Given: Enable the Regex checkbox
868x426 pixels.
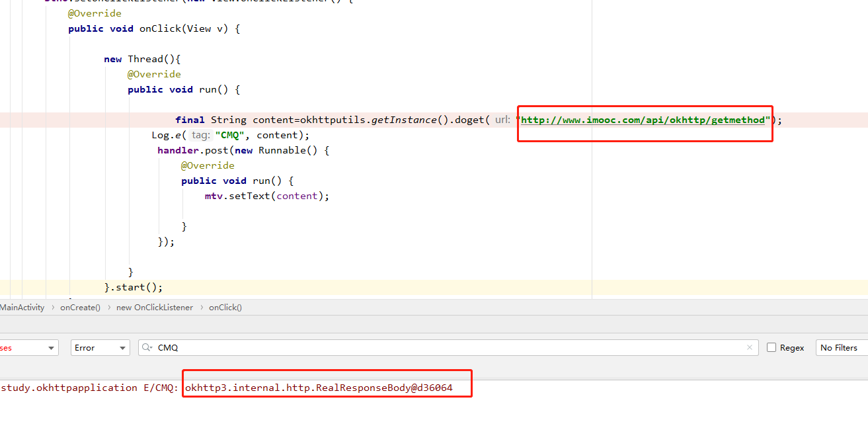Looking at the screenshot, I should (771, 347).
